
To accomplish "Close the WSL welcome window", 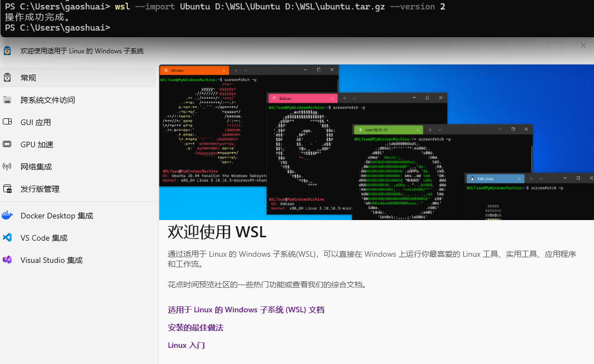I will pyautogui.click(x=583, y=46).
